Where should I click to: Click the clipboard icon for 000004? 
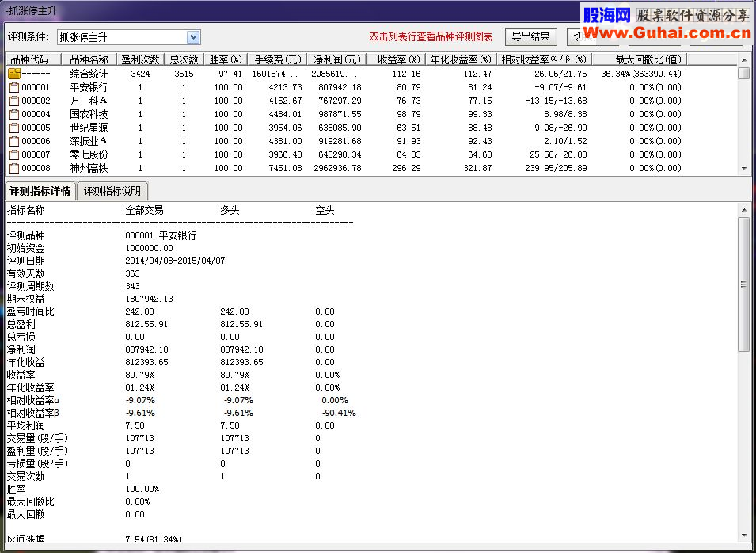click(x=14, y=114)
